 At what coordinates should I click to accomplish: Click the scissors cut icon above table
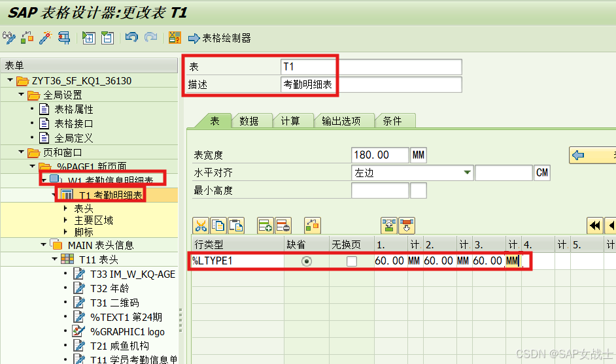(201, 225)
